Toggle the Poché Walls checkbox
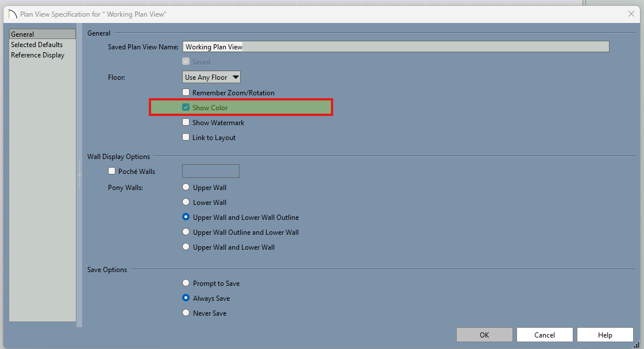Screen dimensions: 644x349 (112, 171)
